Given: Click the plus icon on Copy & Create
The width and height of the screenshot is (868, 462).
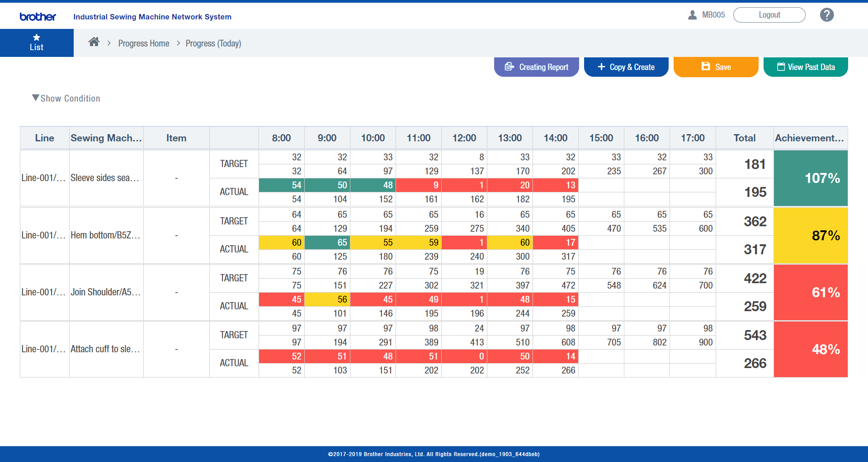Looking at the screenshot, I should pyautogui.click(x=601, y=67).
